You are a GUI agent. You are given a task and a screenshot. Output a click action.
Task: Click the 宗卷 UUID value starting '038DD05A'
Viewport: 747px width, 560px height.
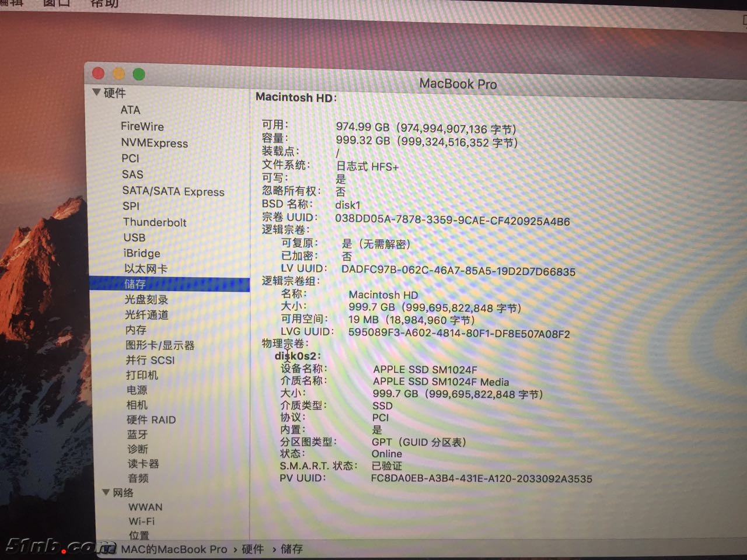(x=452, y=220)
